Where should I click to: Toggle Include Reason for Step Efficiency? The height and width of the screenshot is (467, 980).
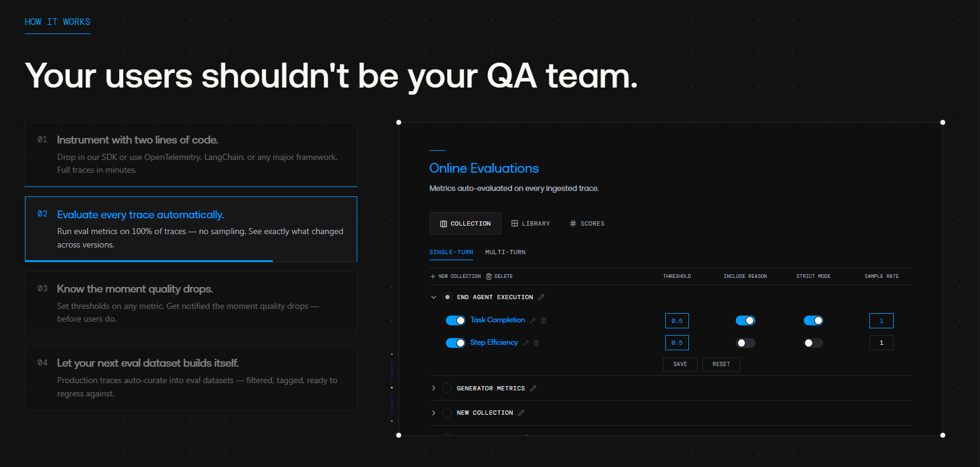click(x=745, y=343)
